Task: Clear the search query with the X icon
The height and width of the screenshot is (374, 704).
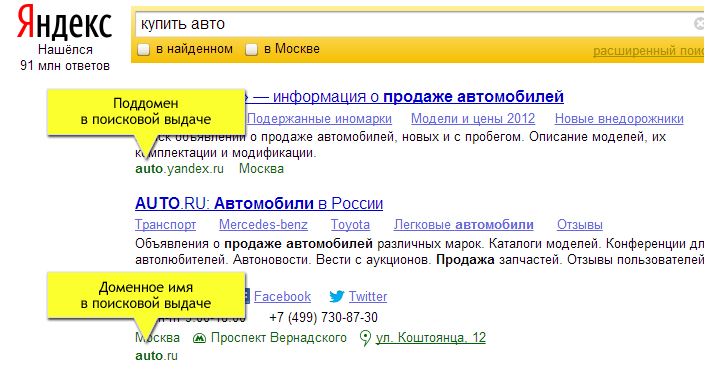Action: point(699,23)
